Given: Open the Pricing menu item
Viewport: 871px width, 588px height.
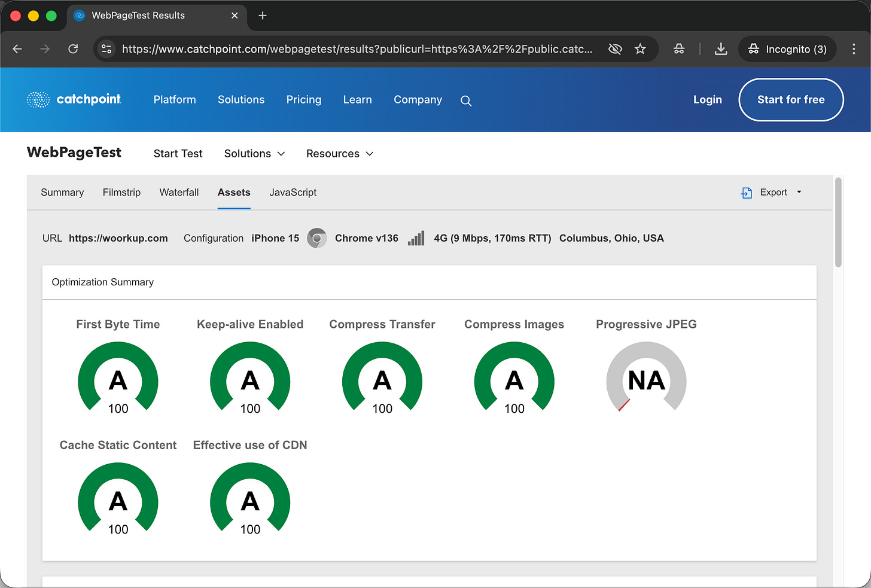Looking at the screenshot, I should 303,100.
